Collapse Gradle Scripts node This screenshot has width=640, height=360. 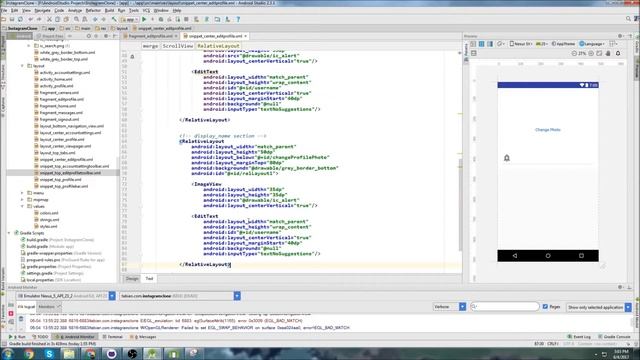tap(9, 233)
